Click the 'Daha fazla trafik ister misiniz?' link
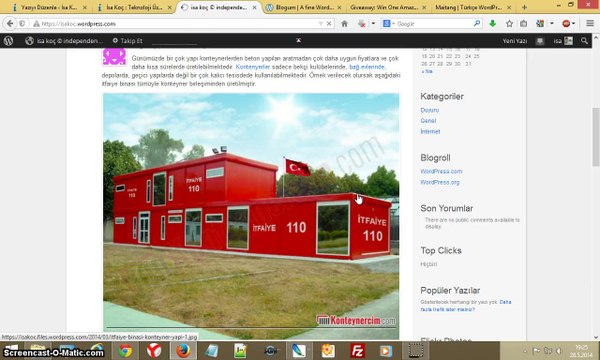The width and height of the screenshot is (600, 360). 466,306
